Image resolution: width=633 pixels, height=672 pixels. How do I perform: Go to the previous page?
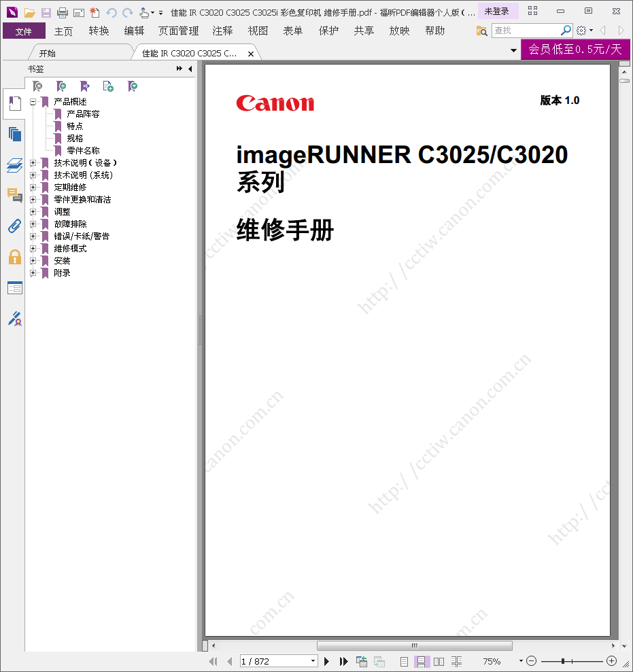click(230, 661)
